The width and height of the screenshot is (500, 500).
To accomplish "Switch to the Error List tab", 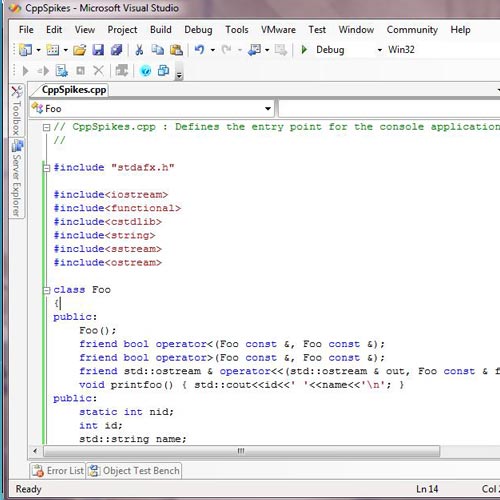I will (58, 471).
